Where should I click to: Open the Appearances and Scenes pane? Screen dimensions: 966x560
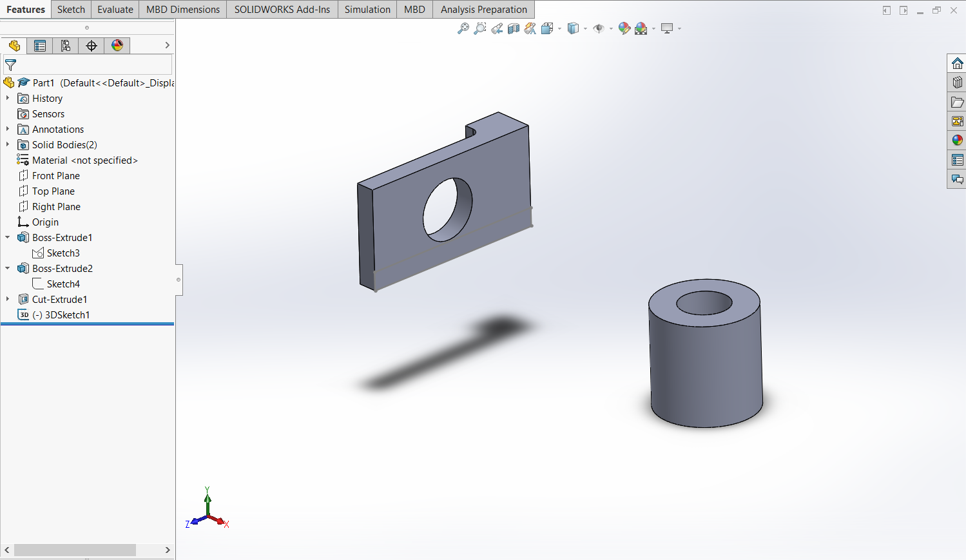click(x=117, y=45)
